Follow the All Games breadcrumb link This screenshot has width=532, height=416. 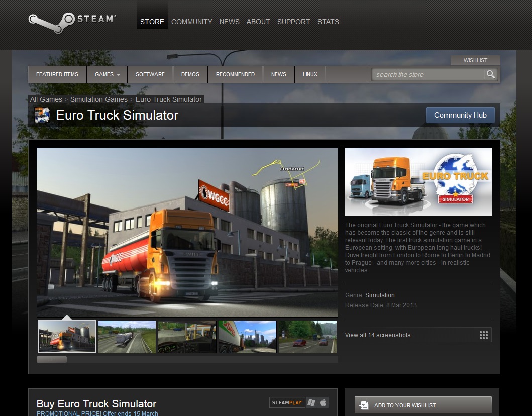(x=46, y=99)
